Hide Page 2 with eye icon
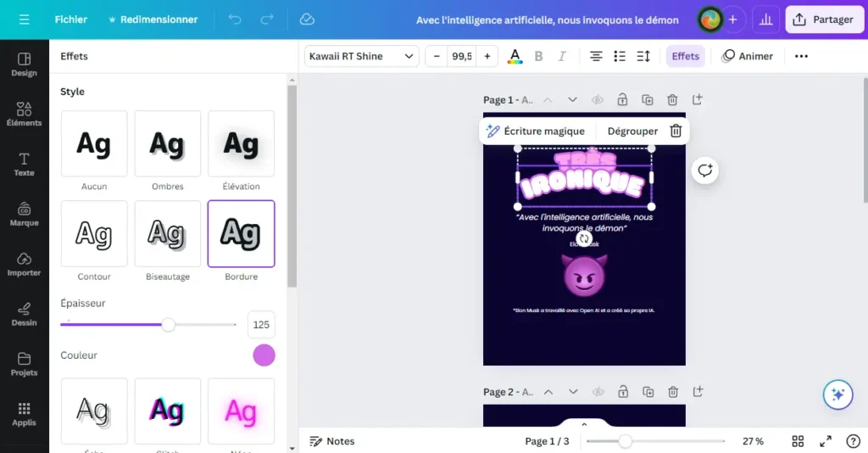This screenshot has height=453, width=868. pyautogui.click(x=598, y=392)
